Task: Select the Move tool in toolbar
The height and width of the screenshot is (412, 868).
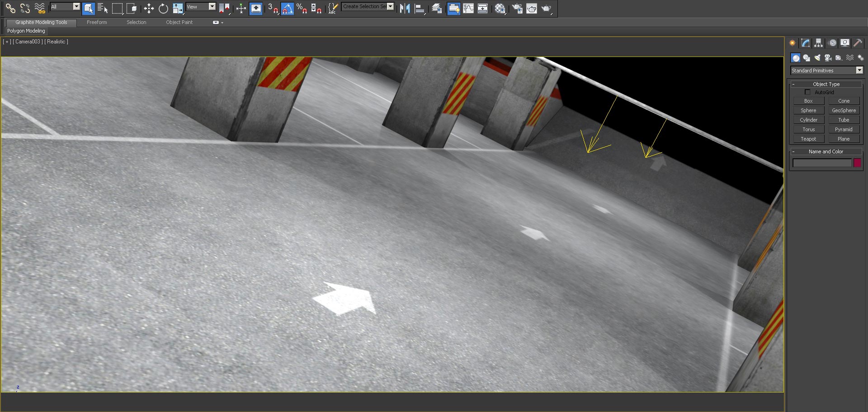Action: pos(149,8)
